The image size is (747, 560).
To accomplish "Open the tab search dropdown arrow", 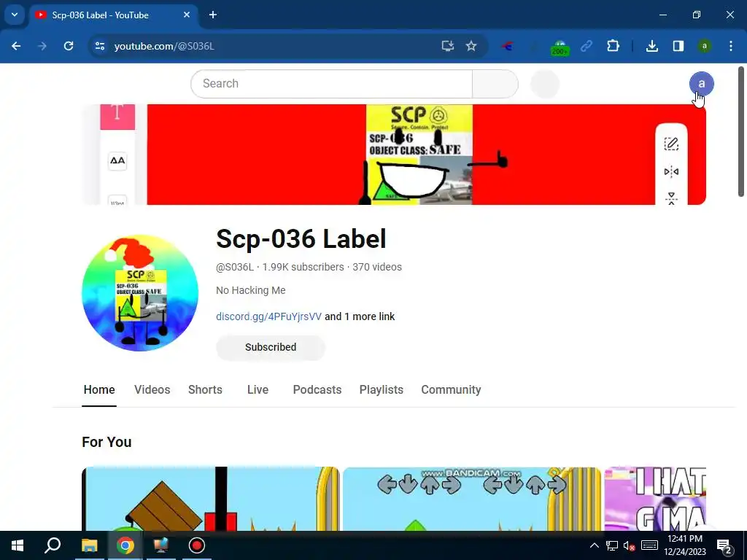I will tap(15, 15).
